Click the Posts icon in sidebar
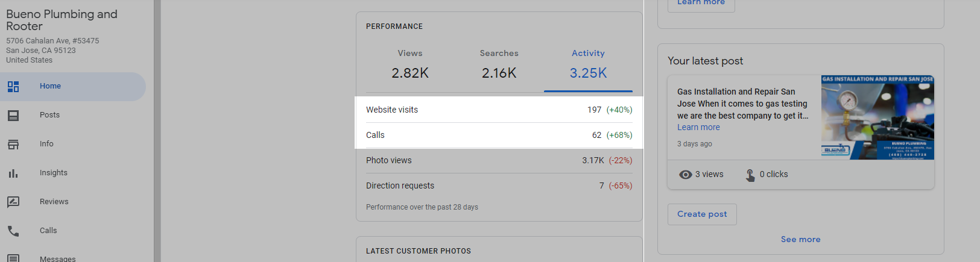This screenshot has height=262, width=980. pyautogui.click(x=13, y=116)
